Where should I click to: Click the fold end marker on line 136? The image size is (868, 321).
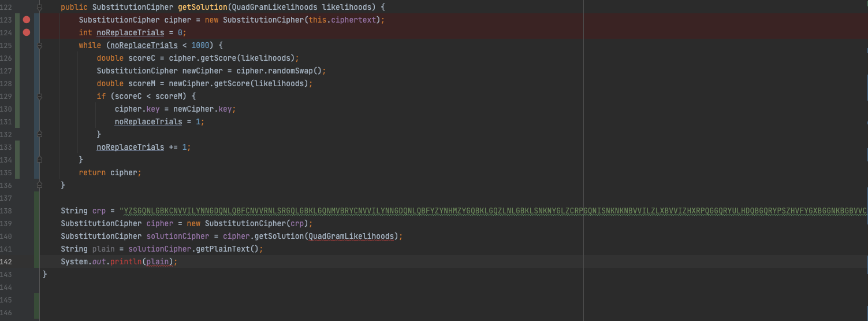(x=39, y=185)
